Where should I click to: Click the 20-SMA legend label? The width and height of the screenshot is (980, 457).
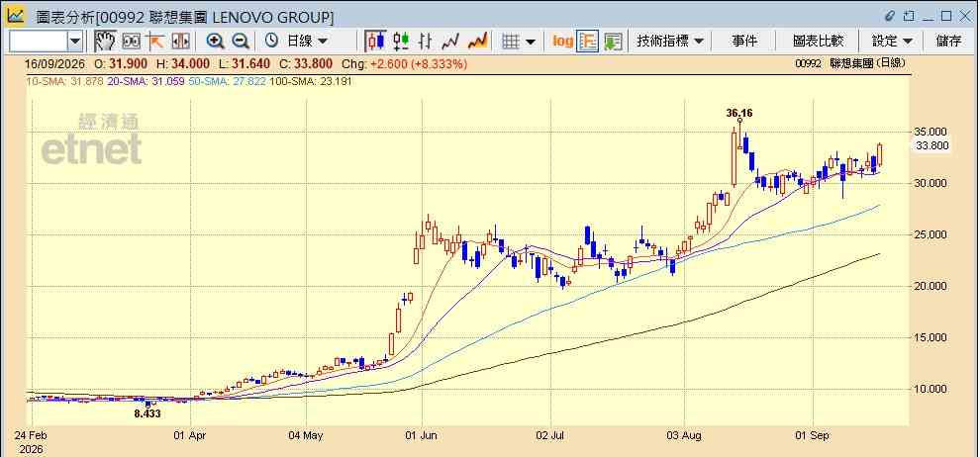point(145,81)
